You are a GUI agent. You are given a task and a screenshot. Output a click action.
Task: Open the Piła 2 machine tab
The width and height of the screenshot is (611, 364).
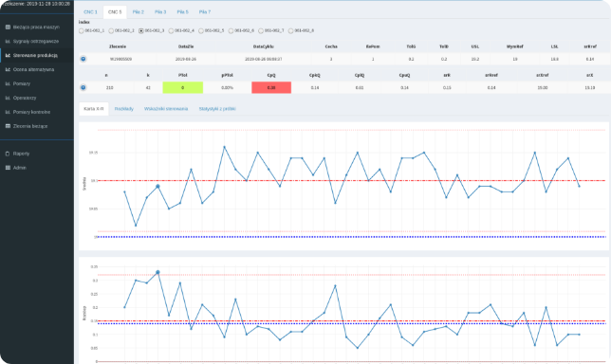[x=138, y=12]
